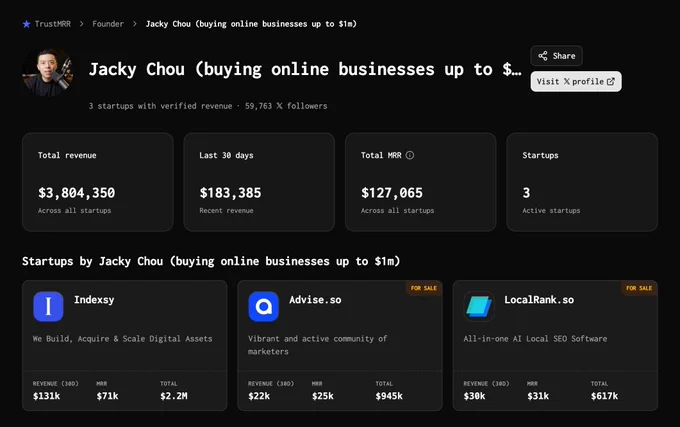The image size is (680, 427).
Task: Open the Indexsy logo icon
Action: pos(48,306)
